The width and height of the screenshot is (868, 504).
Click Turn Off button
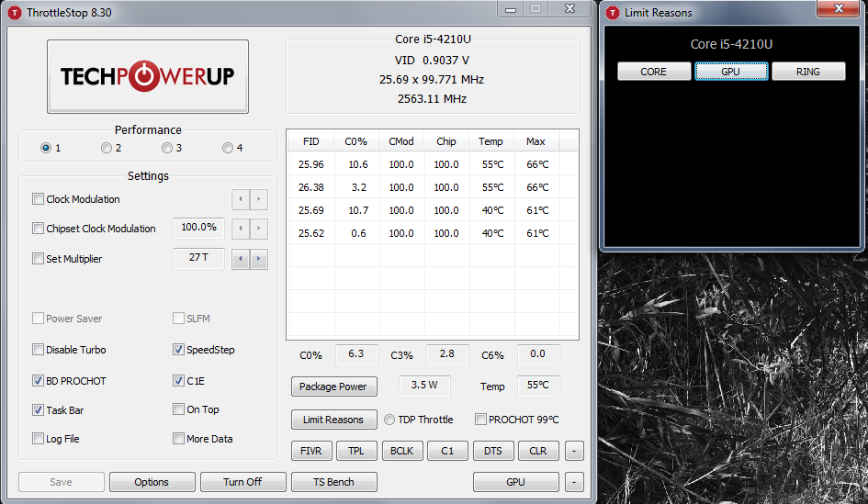pyautogui.click(x=243, y=482)
